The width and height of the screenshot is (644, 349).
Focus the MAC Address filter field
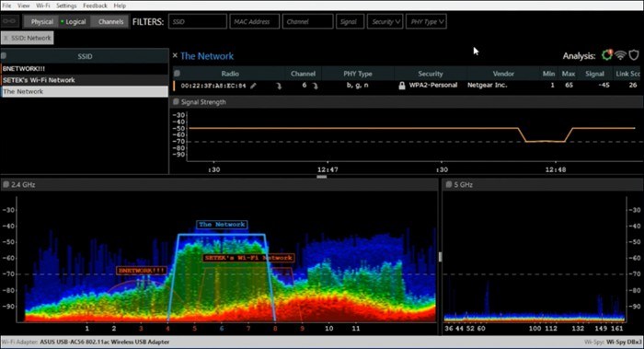(x=255, y=22)
